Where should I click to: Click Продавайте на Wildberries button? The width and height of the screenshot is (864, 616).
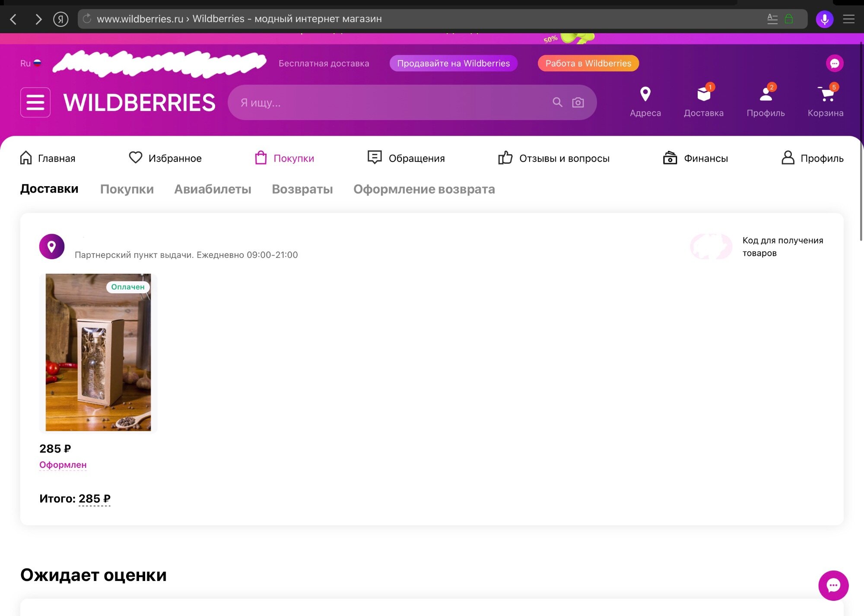[x=453, y=64]
